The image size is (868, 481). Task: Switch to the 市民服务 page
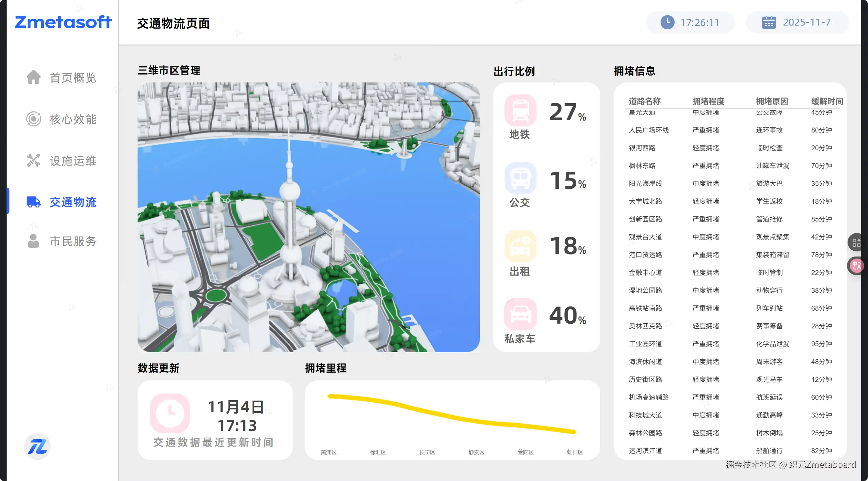[x=73, y=241]
